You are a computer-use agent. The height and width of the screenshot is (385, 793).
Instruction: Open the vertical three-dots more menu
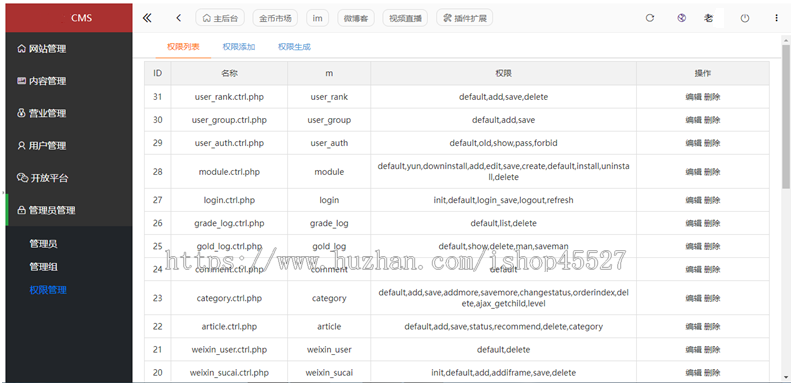click(x=776, y=18)
